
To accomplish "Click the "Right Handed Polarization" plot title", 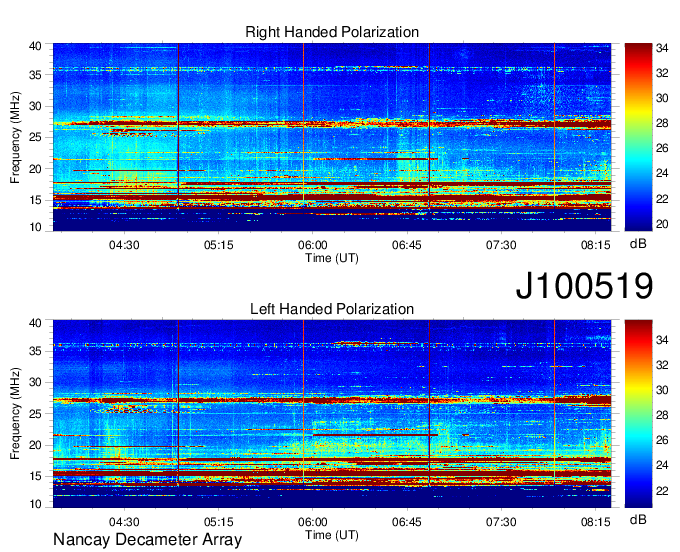I will coord(332,32).
